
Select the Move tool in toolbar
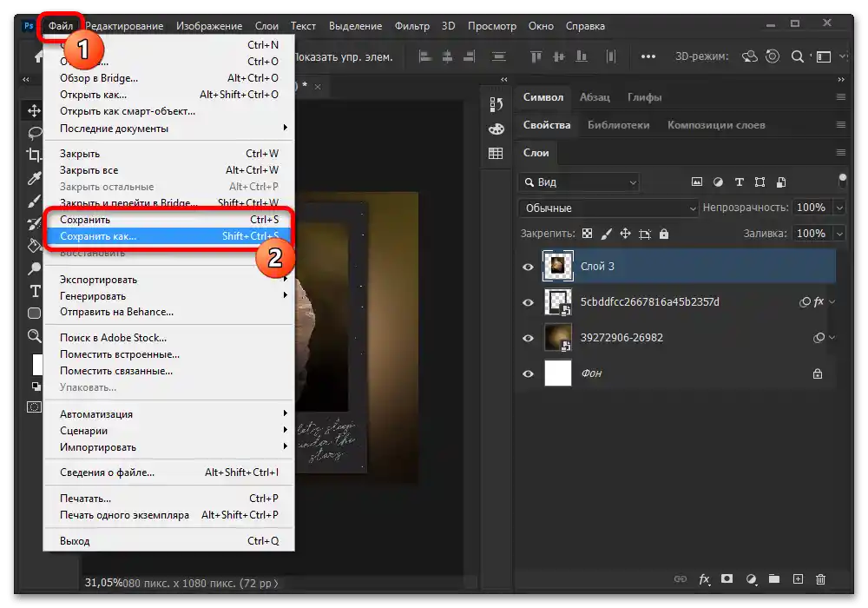coord(35,110)
